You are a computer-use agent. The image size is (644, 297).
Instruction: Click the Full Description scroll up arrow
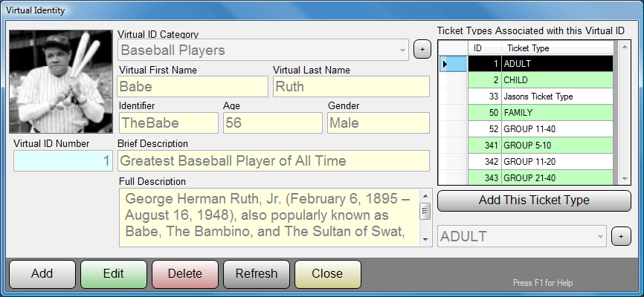point(425,196)
